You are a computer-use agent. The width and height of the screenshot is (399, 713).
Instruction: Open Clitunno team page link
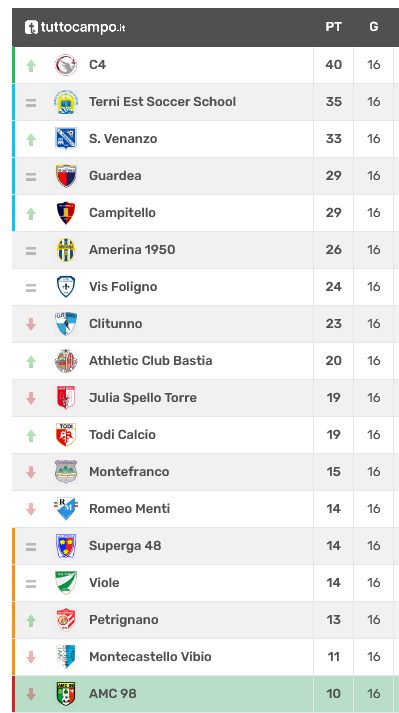116,324
